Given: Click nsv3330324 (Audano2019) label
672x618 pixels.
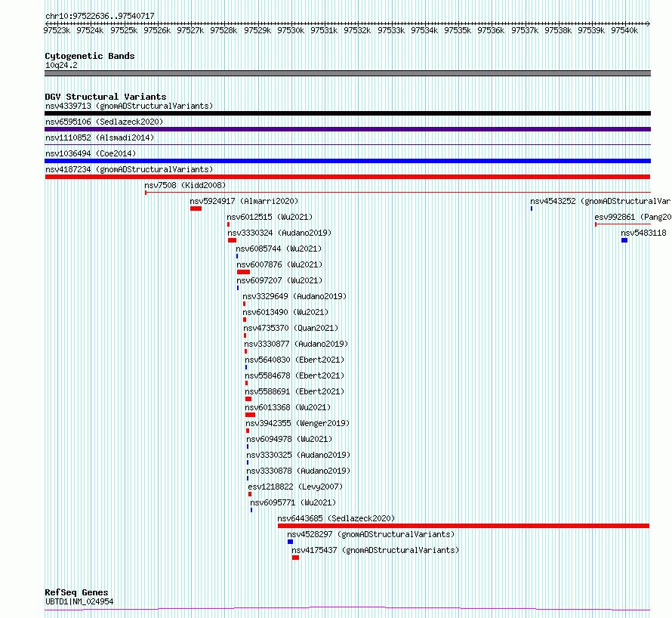Looking at the screenshot, I should pos(279,233).
